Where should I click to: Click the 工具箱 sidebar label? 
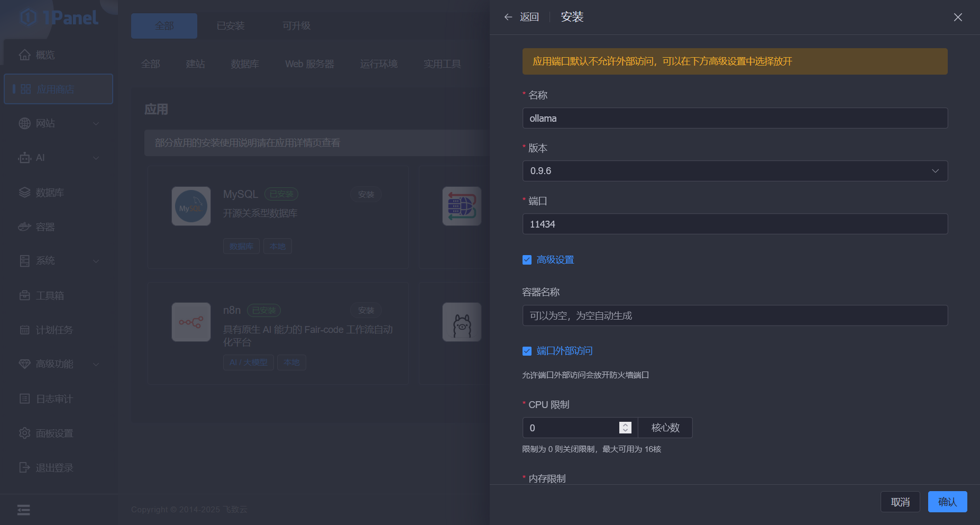50,296
